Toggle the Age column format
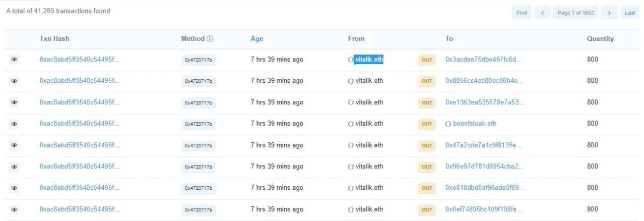This screenshot has width=644, height=221. pos(257,39)
